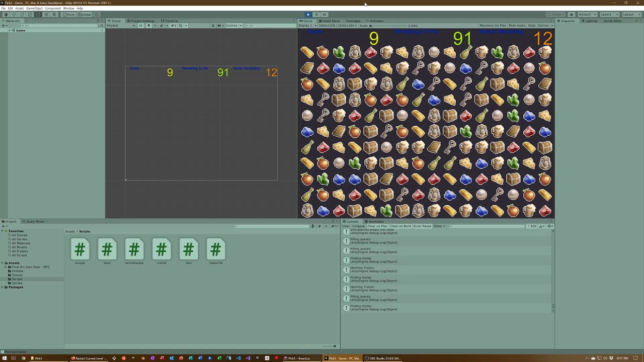Toggle Global handle rotation
644x362 pixels.
[85, 15]
